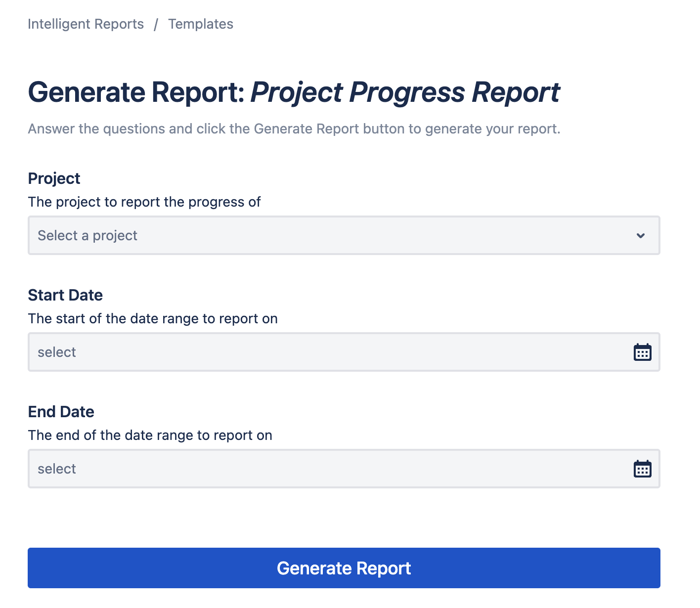
Task: Submit the form via Generate Report
Action: [344, 568]
